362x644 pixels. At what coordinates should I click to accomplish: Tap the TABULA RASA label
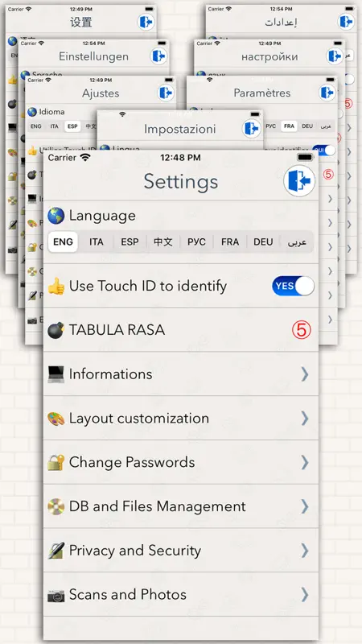pos(117,330)
